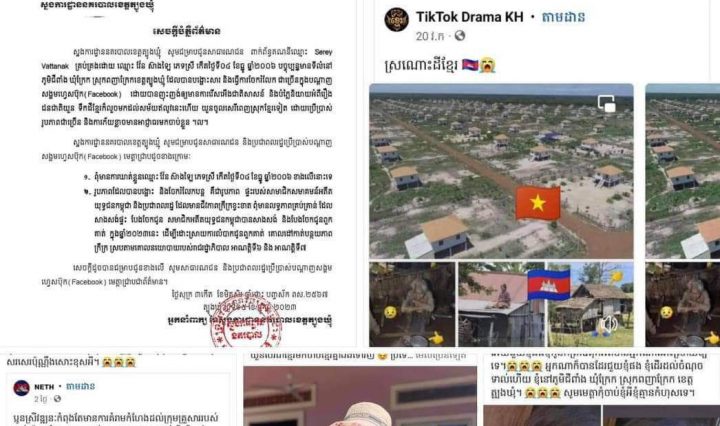Open the NETH profile avatar
Viewport: 720px width, 426px height.
point(22,388)
